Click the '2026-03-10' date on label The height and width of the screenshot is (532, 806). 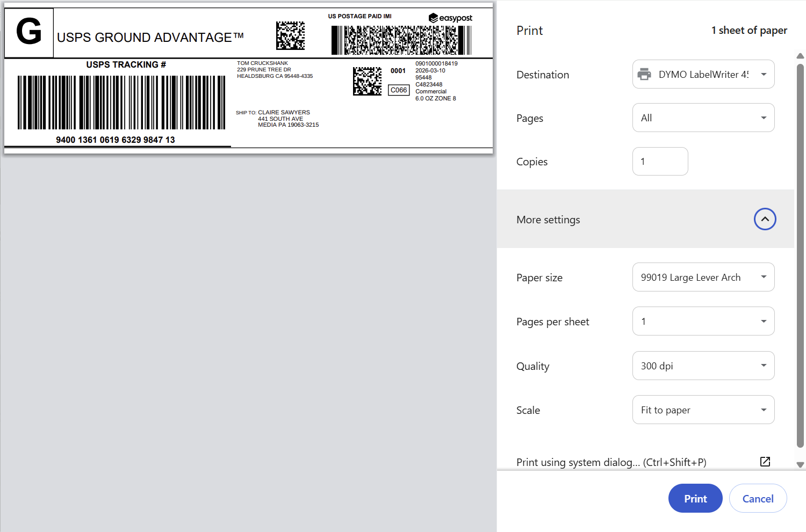tap(430, 70)
